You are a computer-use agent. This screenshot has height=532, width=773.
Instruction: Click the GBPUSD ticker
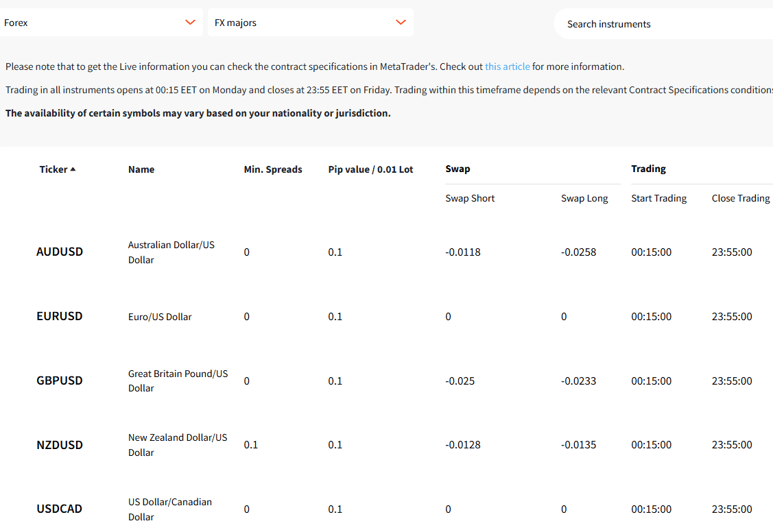click(60, 380)
